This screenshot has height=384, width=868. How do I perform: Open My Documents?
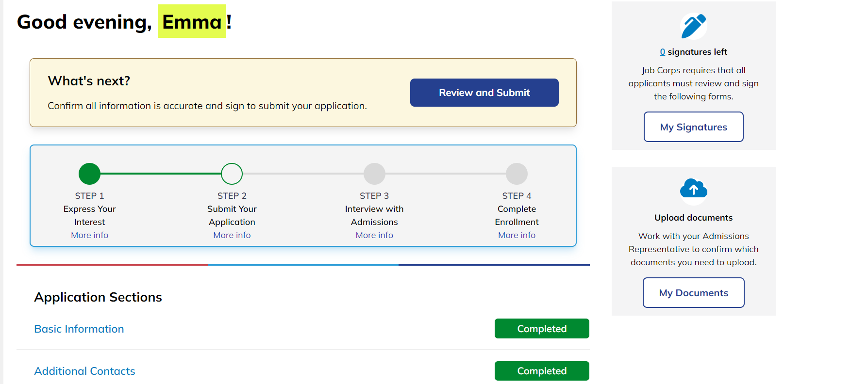[693, 293]
